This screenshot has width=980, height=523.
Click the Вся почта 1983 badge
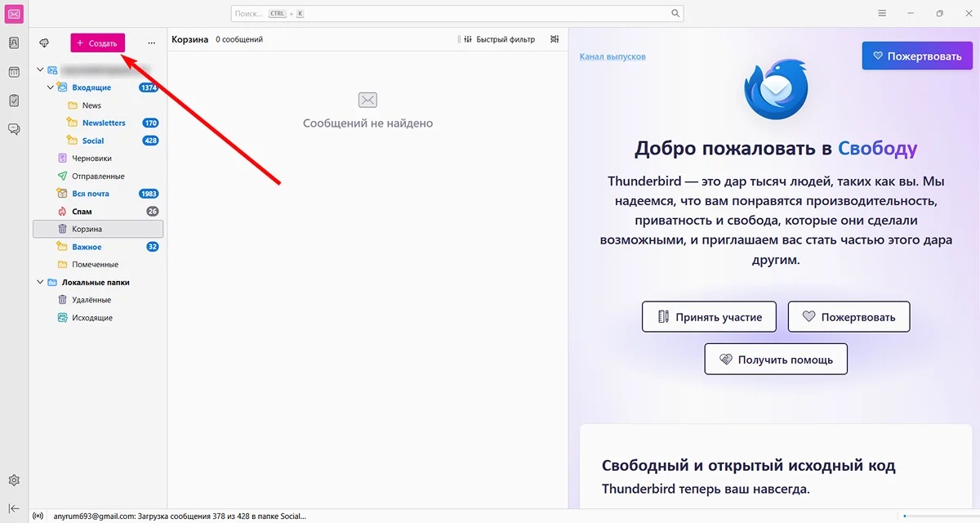pyautogui.click(x=149, y=194)
